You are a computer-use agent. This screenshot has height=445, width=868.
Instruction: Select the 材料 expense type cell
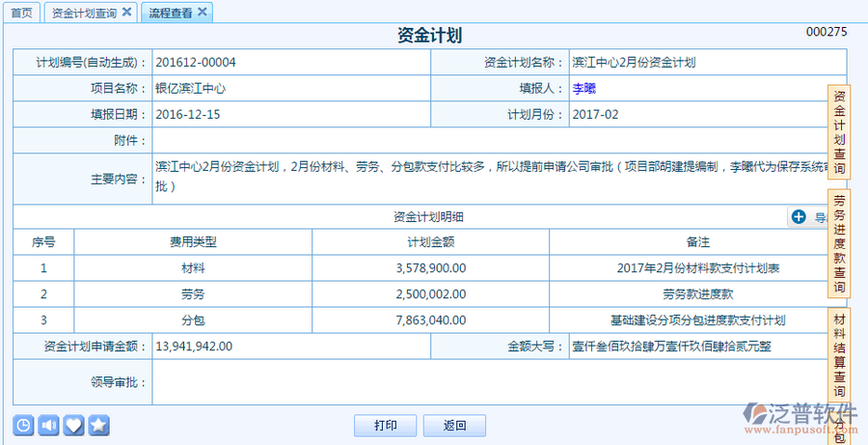(x=193, y=268)
